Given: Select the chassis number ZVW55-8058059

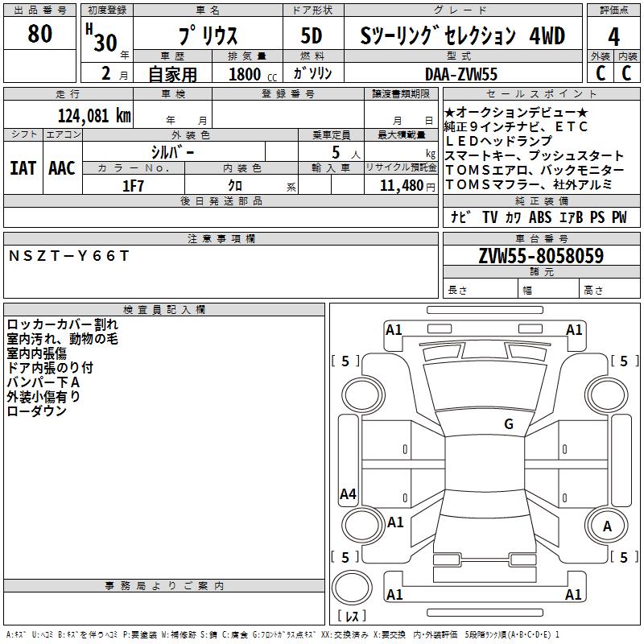Looking at the screenshot, I should [541, 255].
